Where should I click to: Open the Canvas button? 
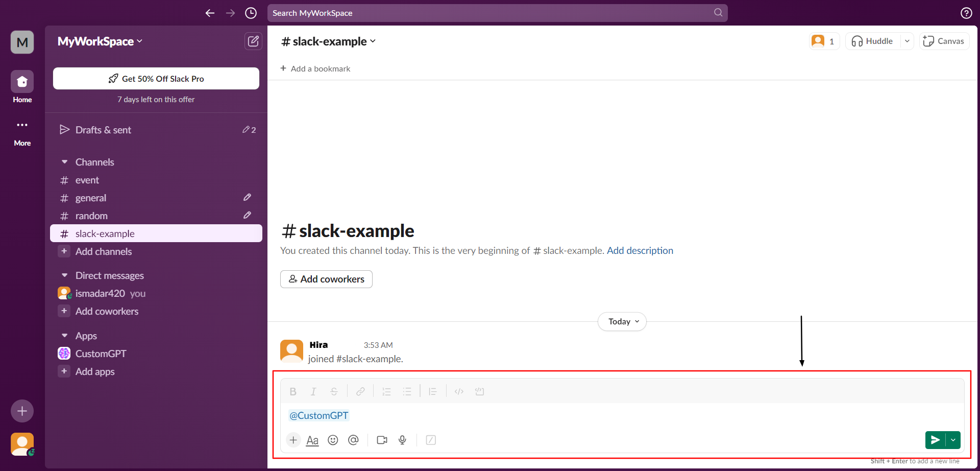coord(944,41)
